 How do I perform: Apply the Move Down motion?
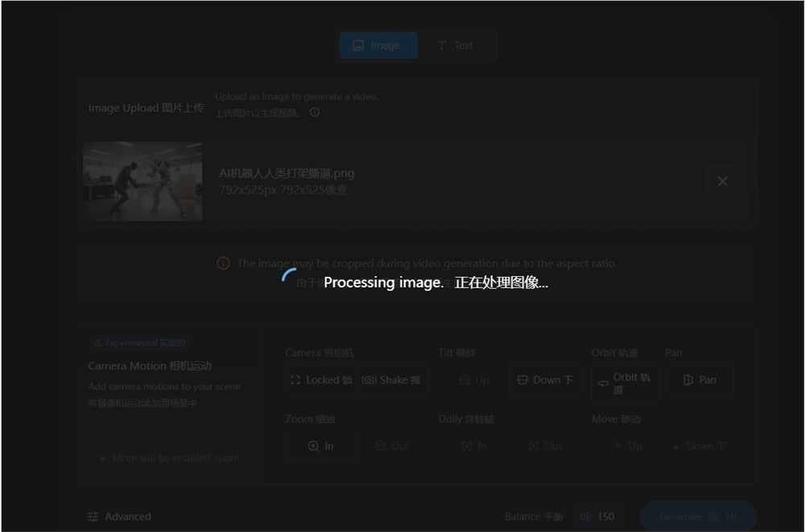tap(697, 445)
